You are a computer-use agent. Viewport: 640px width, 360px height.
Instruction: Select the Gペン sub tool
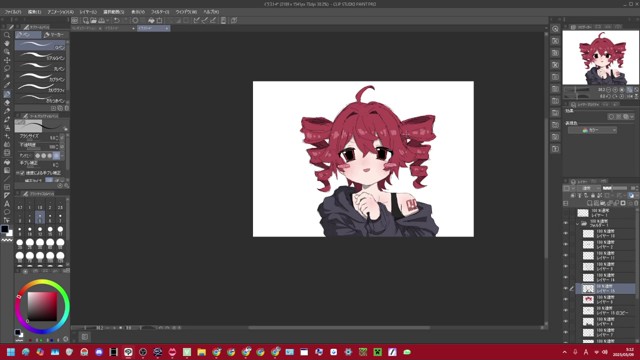40,45
